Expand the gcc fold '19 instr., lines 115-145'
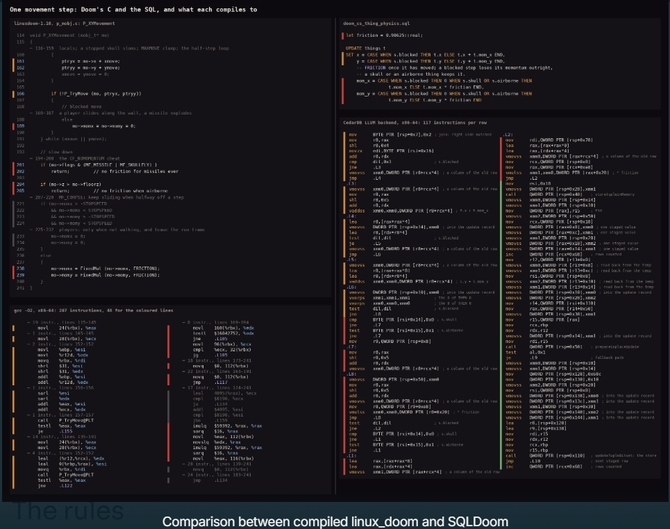The height and width of the screenshot is (529, 670). [61, 323]
